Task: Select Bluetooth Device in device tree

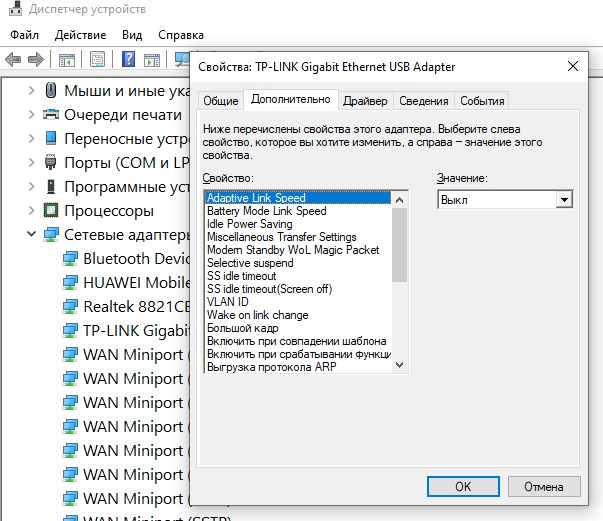Action: (x=137, y=258)
